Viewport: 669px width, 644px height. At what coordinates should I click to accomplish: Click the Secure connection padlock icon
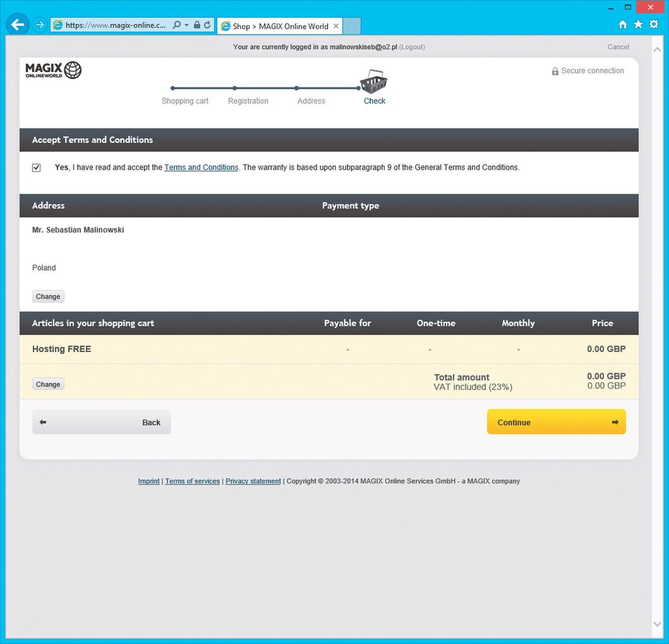click(555, 71)
